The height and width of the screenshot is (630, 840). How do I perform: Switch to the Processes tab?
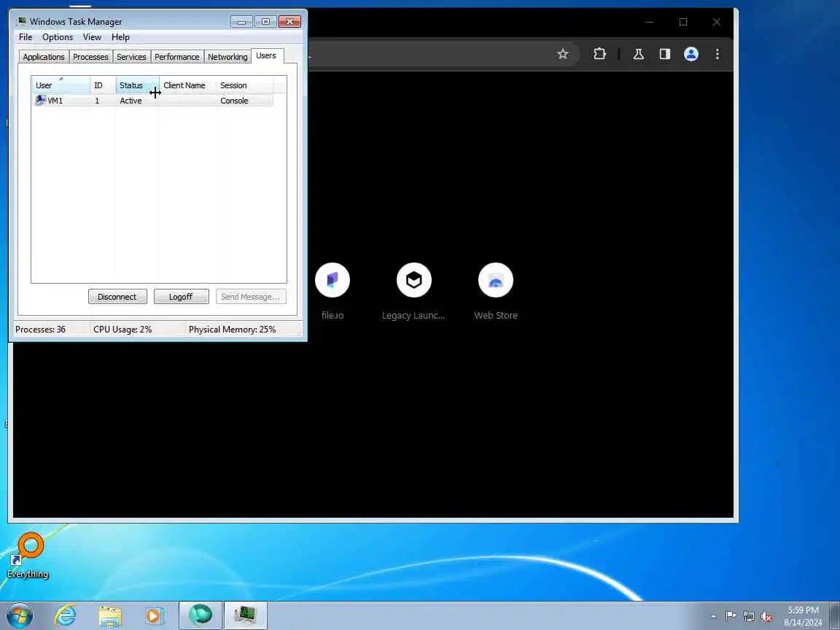tap(90, 57)
